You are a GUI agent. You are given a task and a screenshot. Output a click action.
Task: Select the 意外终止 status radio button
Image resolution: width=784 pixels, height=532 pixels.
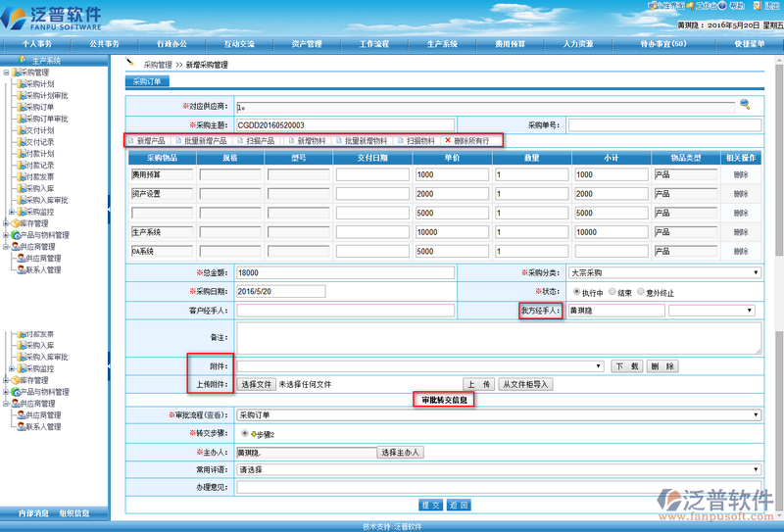click(641, 292)
